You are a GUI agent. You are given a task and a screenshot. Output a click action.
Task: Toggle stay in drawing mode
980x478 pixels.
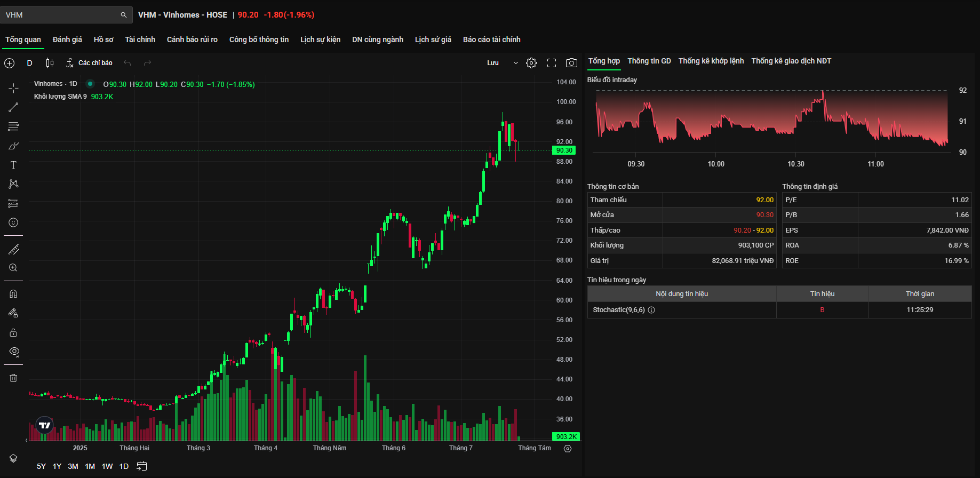pos(13,313)
